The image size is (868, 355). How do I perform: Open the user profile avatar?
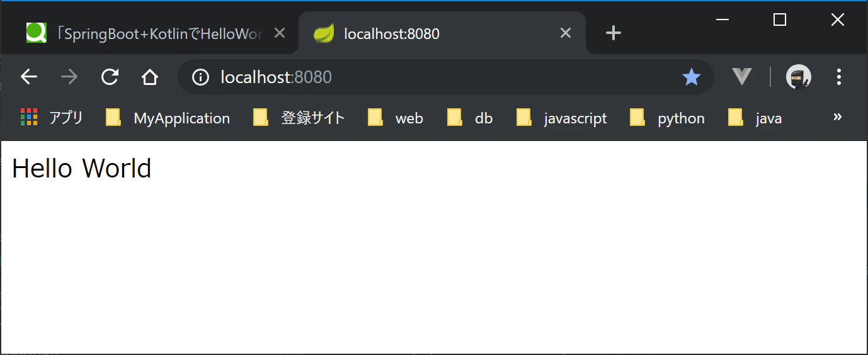tap(799, 77)
